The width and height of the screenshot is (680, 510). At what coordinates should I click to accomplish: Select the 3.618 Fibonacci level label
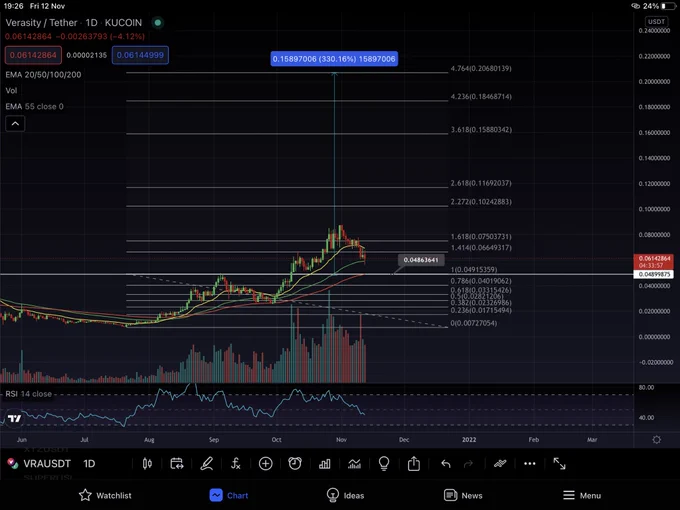[481, 130]
